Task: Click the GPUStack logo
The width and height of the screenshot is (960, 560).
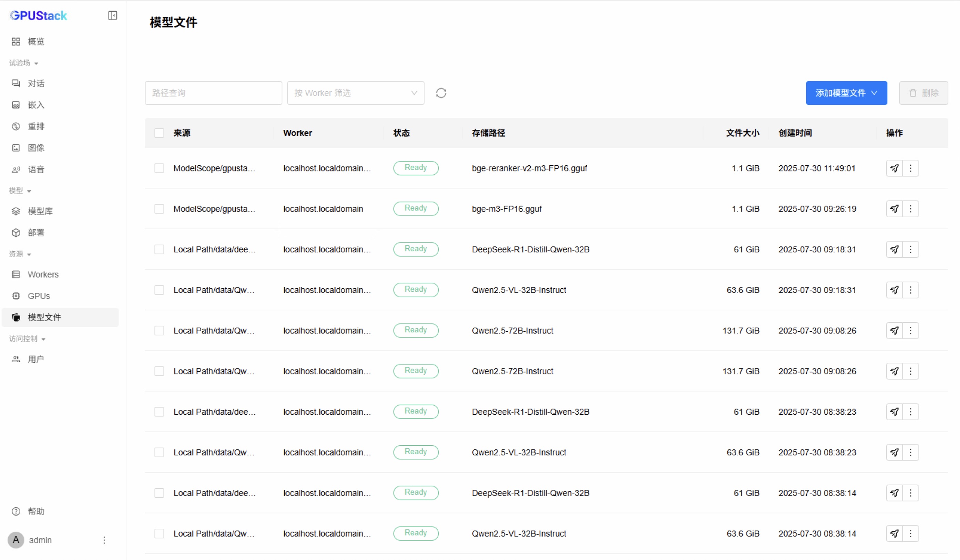Action: [x=39, y=15]
